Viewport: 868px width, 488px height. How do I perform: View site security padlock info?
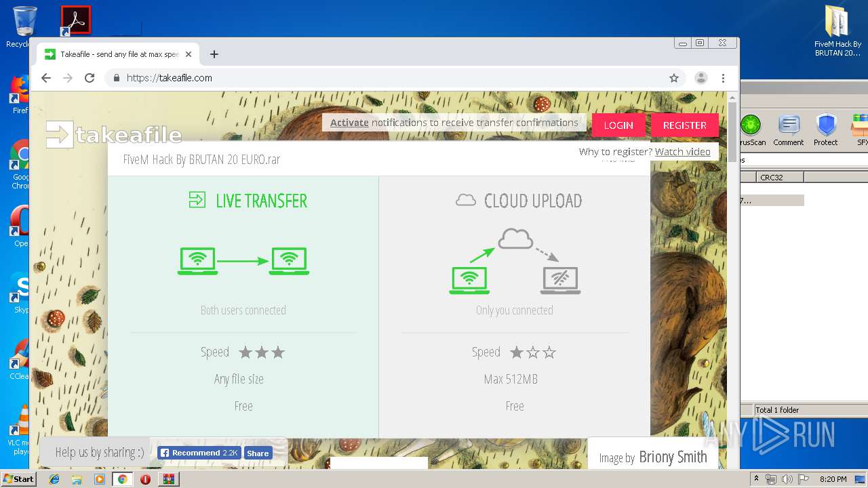[117, 78]
